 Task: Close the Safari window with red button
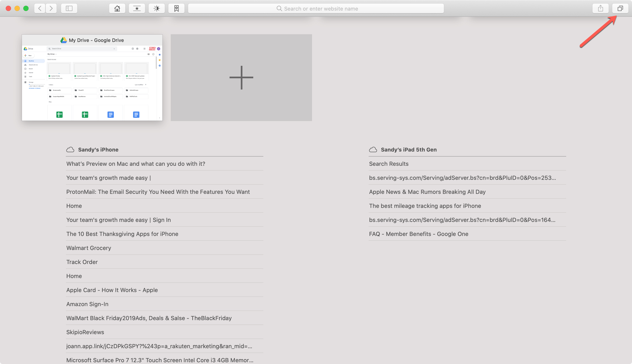point(8,8)
